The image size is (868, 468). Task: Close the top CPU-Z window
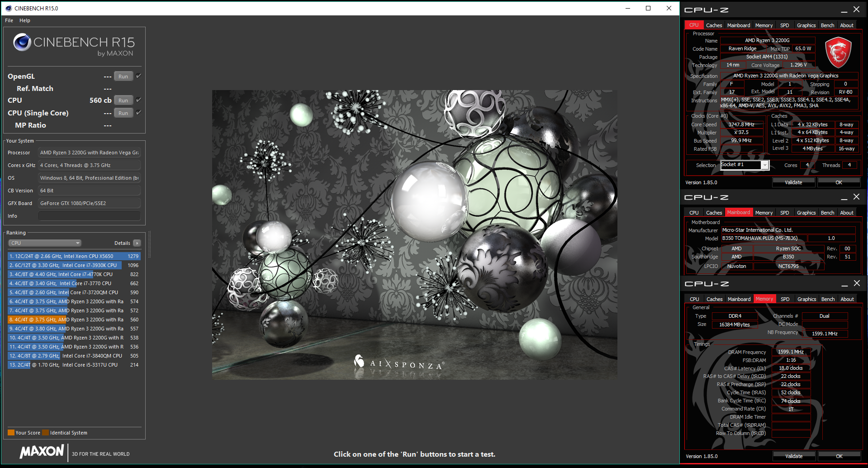[x=856, y=10]
